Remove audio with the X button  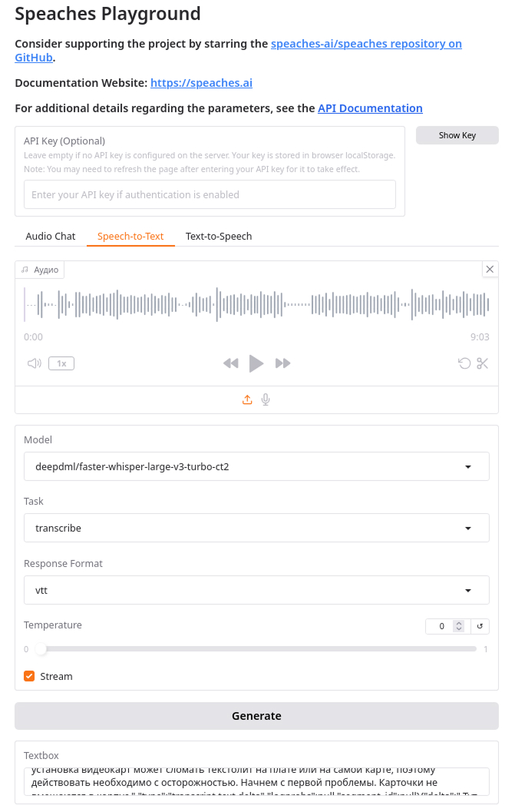click(x=490, y=269)
